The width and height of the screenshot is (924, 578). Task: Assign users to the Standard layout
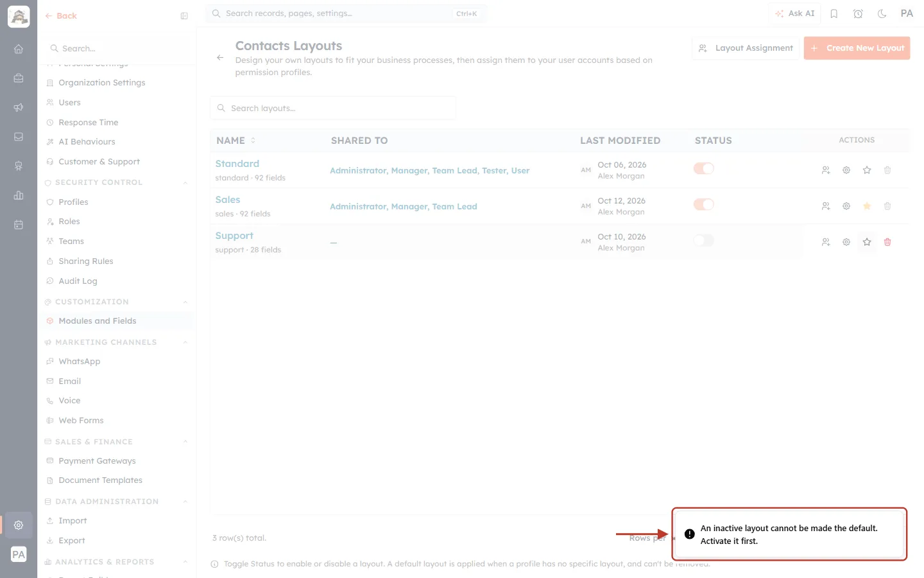(826, 170)
